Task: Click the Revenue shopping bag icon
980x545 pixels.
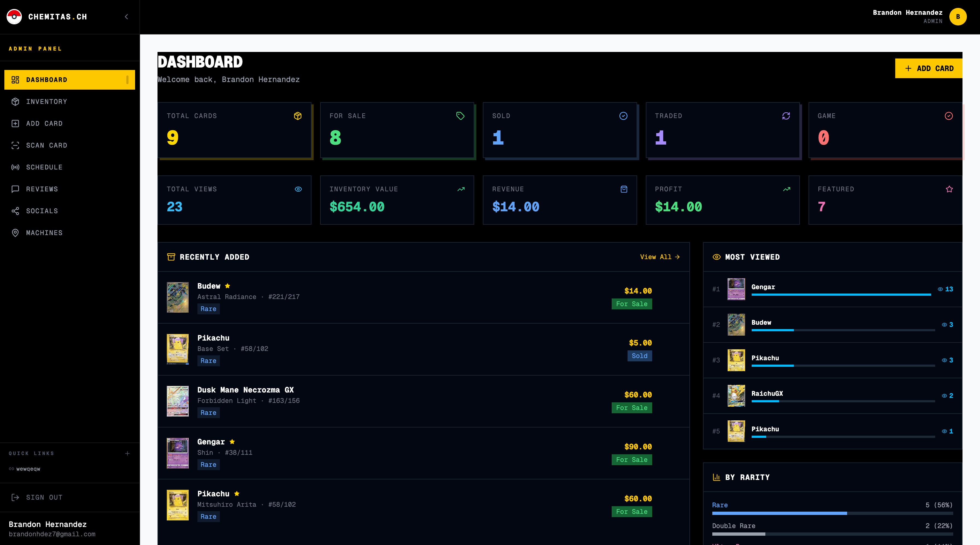Action: coord(624,189)
